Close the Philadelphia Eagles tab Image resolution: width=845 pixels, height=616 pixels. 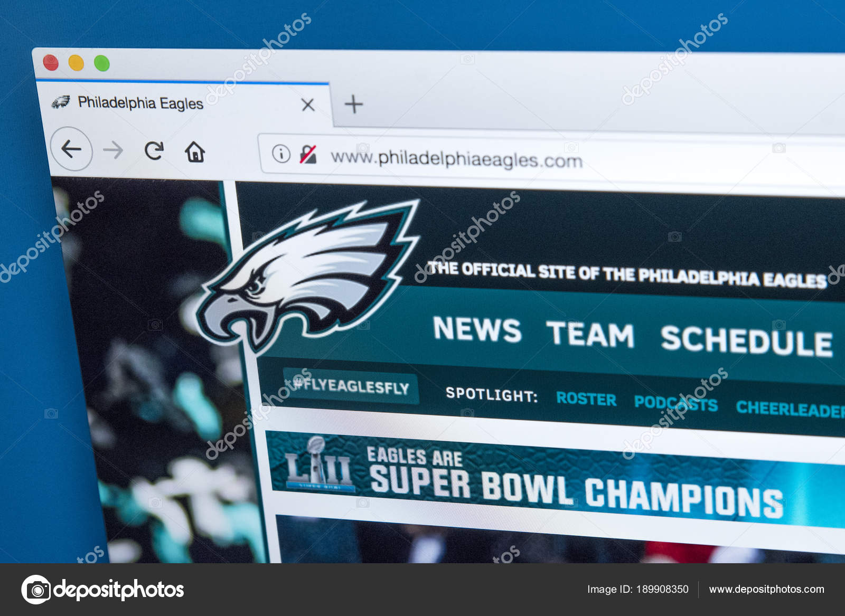pyautogui.click(x=308, y=105)
